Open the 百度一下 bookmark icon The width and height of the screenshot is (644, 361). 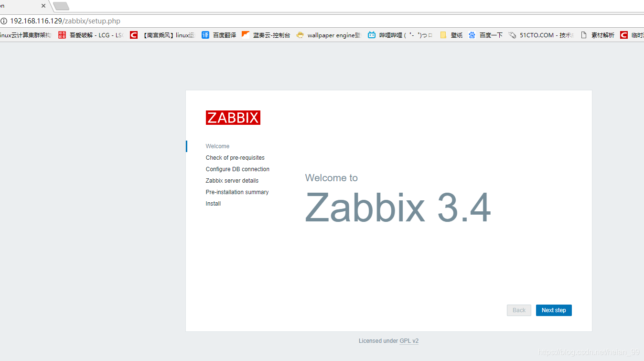[472, 35]
